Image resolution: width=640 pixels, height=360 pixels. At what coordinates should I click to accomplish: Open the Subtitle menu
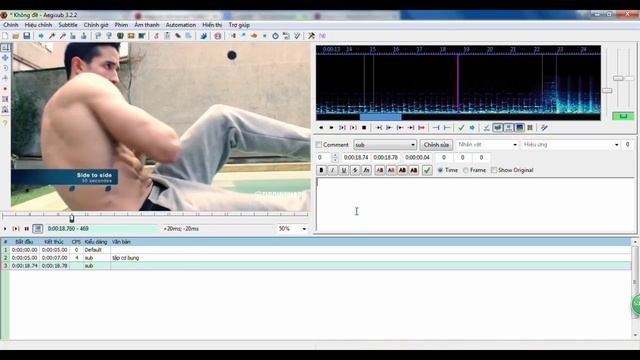(68, 25)
